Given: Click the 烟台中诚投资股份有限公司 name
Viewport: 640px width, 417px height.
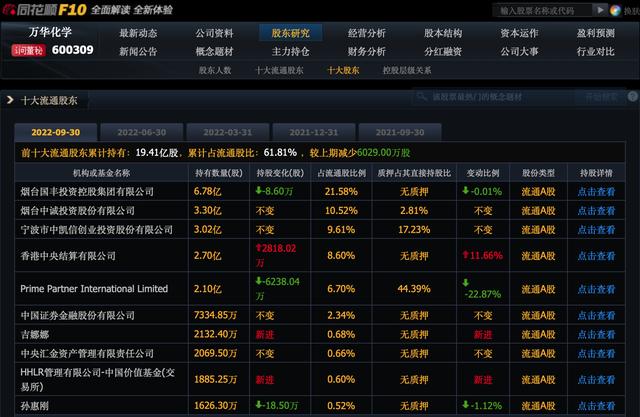Looking at the screenshot, I should 78,211.
